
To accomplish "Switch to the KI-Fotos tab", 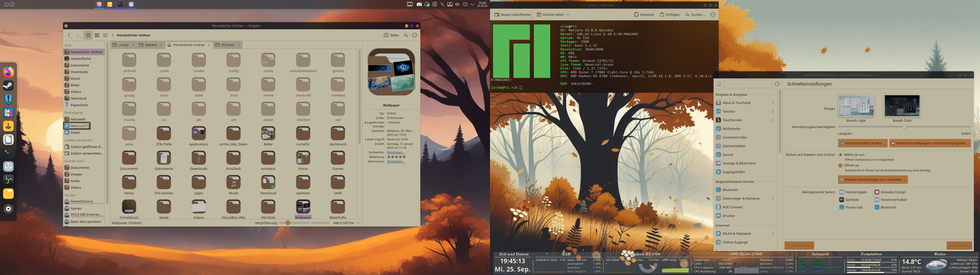I will [x=227, y=45].
